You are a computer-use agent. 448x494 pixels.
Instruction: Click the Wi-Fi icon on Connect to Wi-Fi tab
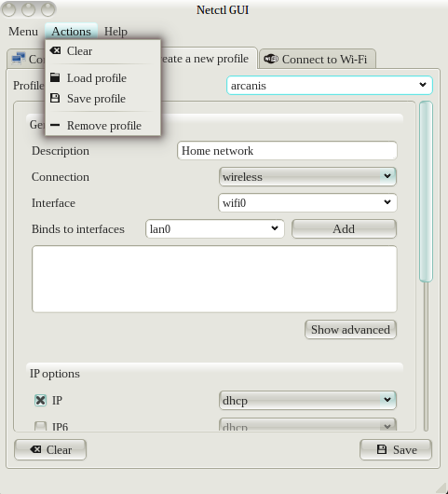pos(271,59)
